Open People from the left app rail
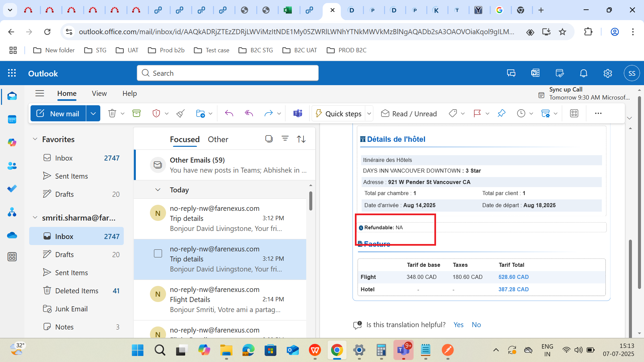The image size is (644, 362). [12, 166]
